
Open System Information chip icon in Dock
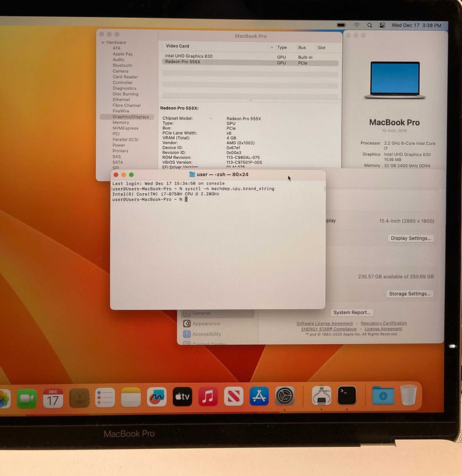click(322, 395)
